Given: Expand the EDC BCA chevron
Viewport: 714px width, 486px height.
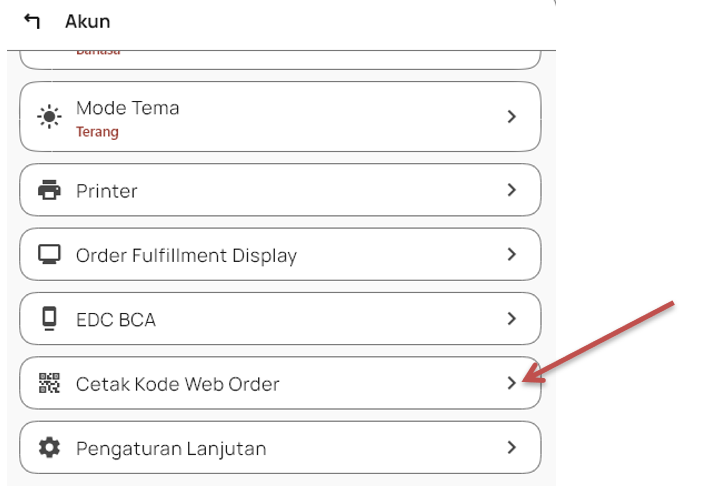Looking at the screenshot, I should [x=511, y=320].
